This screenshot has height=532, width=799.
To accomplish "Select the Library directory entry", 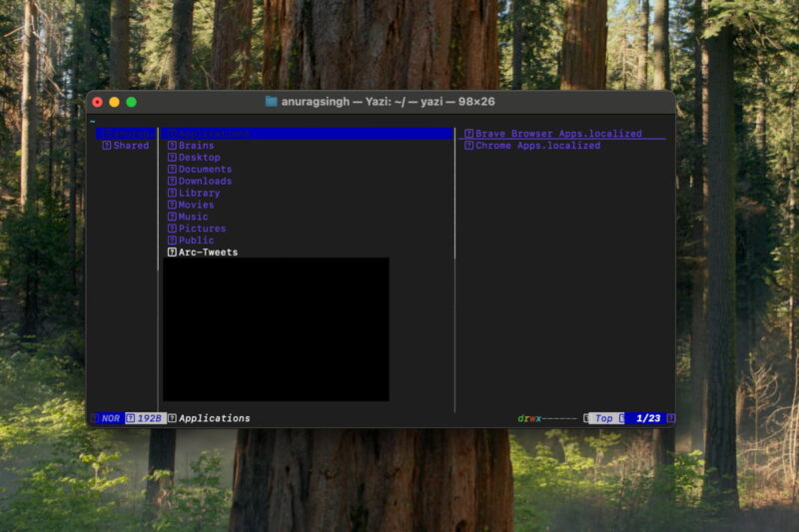I will tap(199, 194).
